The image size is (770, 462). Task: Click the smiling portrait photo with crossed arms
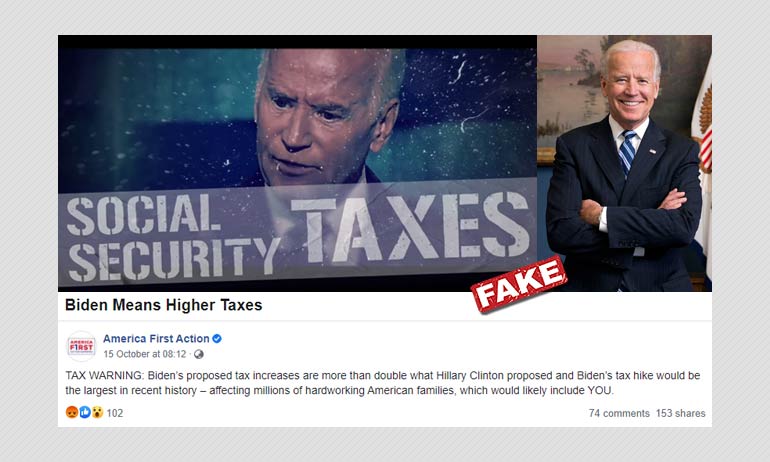[x=625, y=163]
